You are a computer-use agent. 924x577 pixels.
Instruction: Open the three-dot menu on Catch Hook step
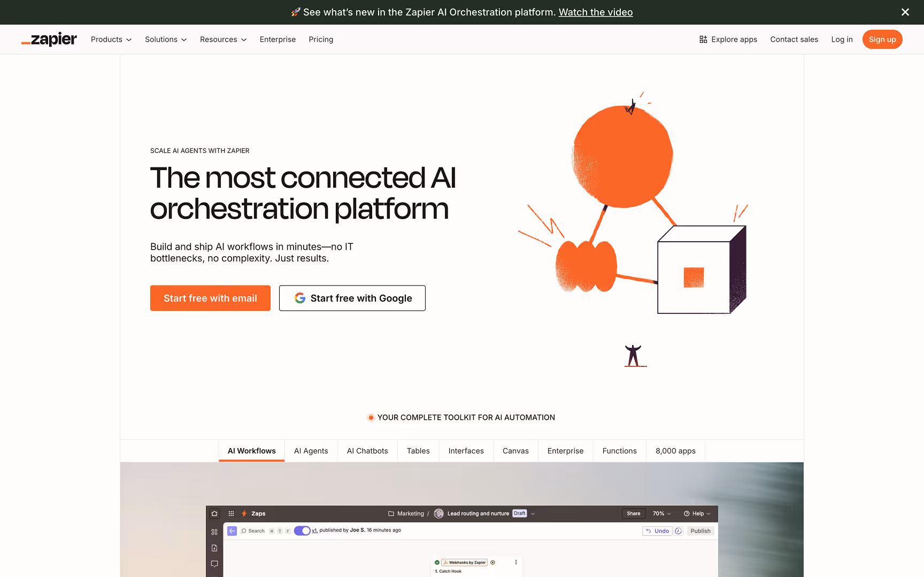pos(516,563)
